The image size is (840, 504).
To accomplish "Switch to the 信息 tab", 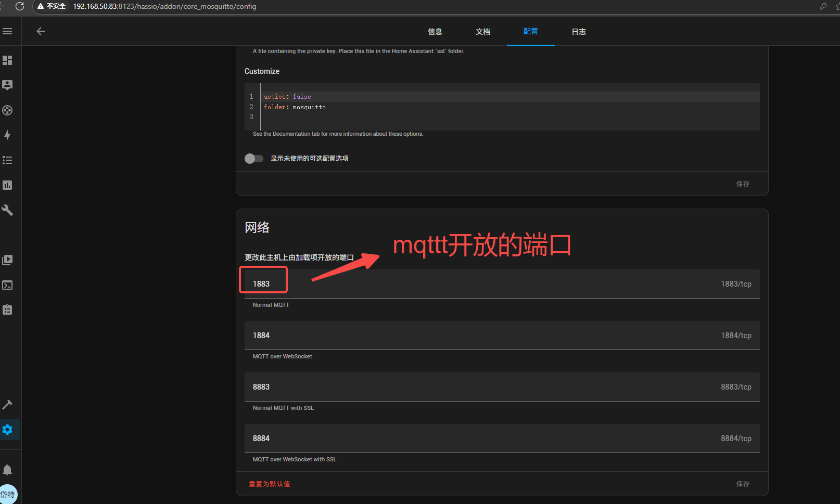I will click(x=435, y=32).
